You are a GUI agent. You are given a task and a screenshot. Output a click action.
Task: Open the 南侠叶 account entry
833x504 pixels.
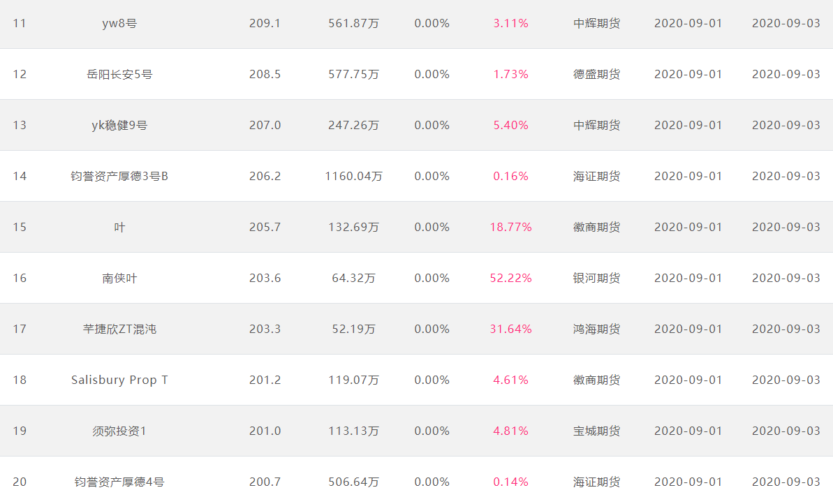pyautogui.click(x=119, y=279)
